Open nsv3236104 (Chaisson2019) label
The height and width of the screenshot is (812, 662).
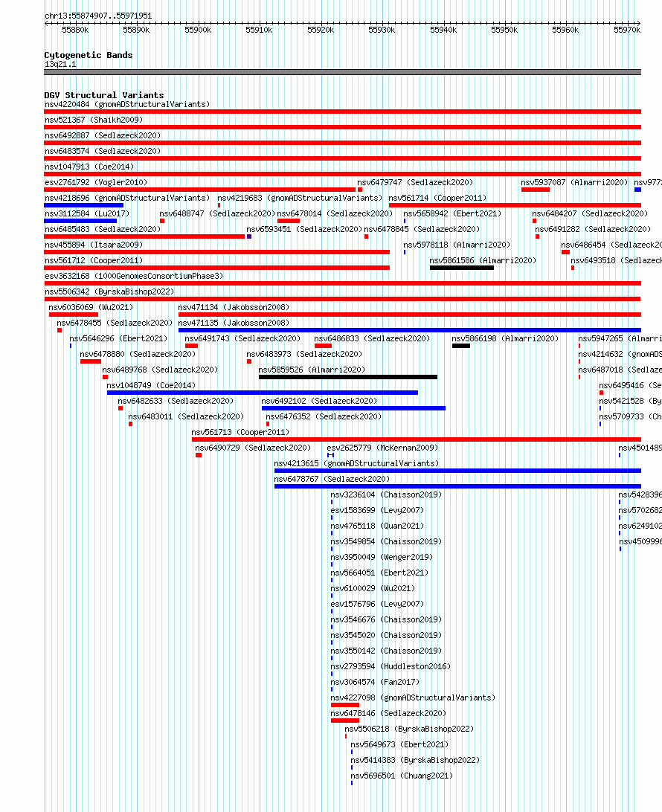pos(387,494)
